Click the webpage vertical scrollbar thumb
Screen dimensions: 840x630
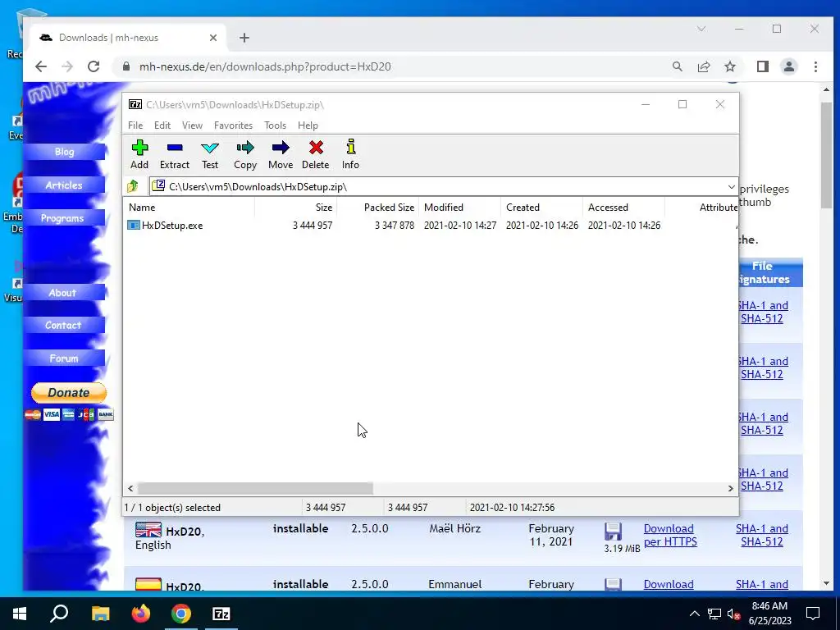(x=826, y=154)
